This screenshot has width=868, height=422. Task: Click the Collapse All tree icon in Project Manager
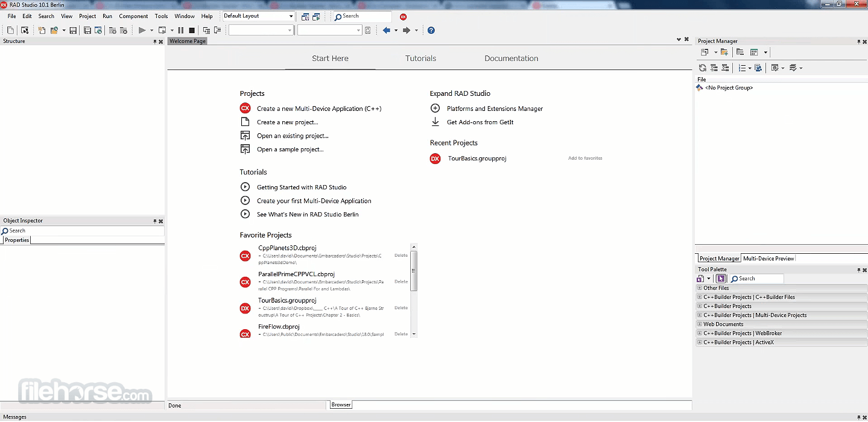coord(725,68)
